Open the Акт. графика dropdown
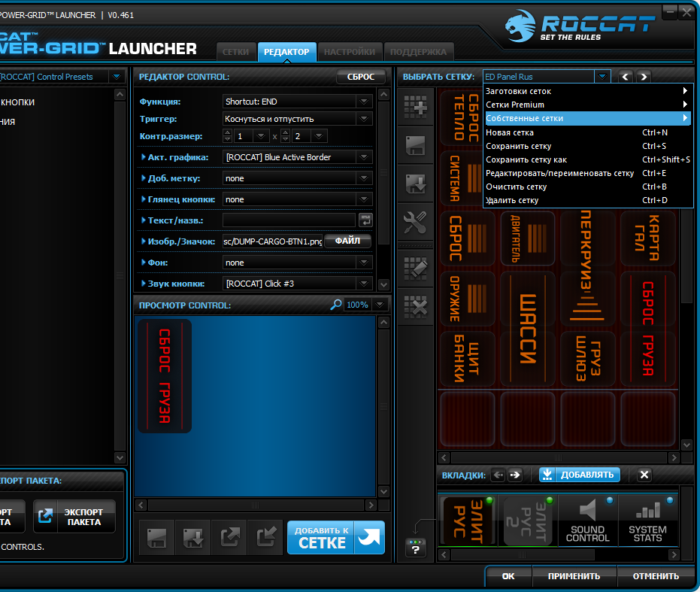This screenshot has width=700, height=592. [x=364, y=157]
